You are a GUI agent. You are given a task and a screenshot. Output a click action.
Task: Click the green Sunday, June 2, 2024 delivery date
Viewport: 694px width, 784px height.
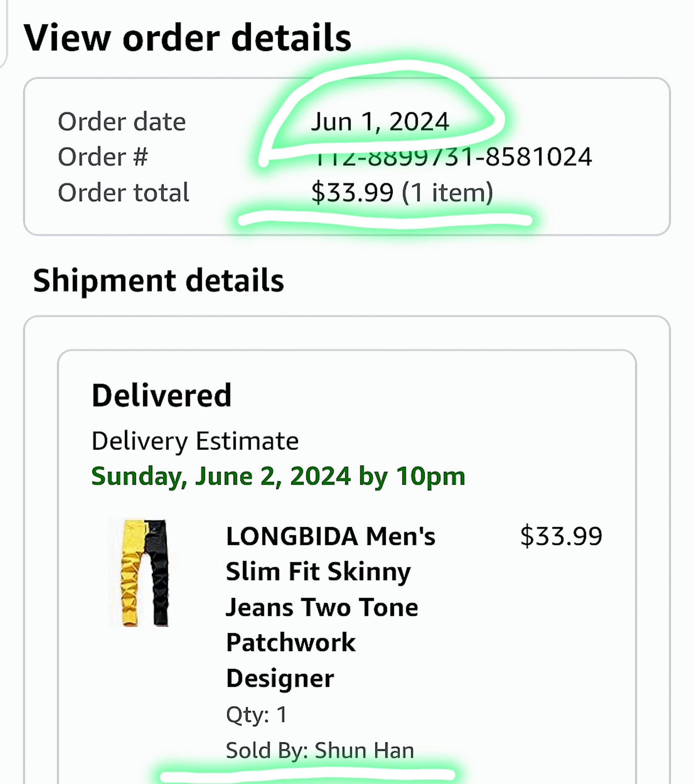278,476
